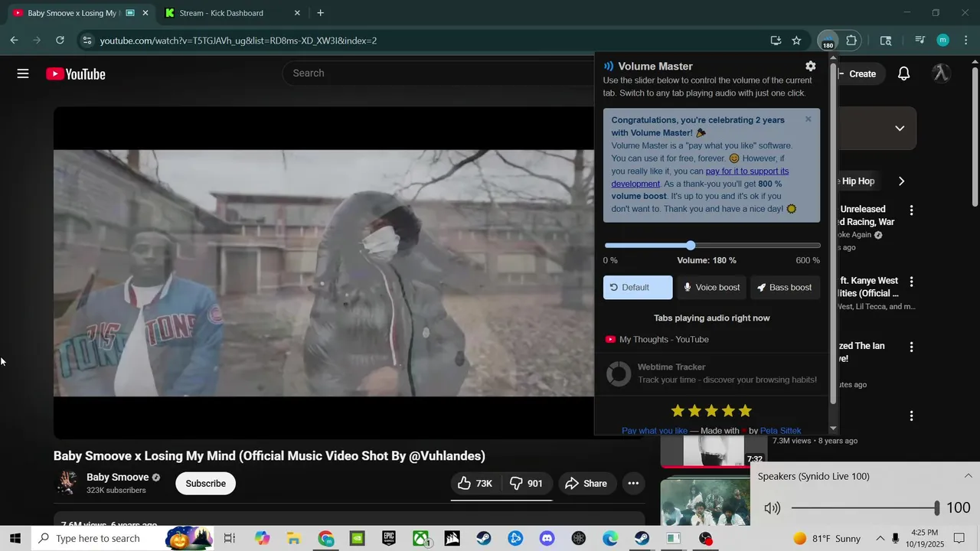This screenshot has height=551, width=980.
Task: Mute speakers via volume flyout icon
Action: coord(772,508)
